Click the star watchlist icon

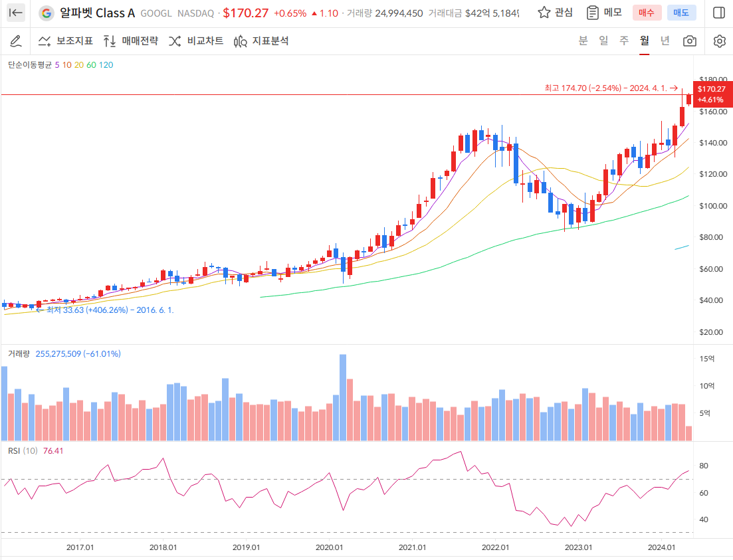544,13
